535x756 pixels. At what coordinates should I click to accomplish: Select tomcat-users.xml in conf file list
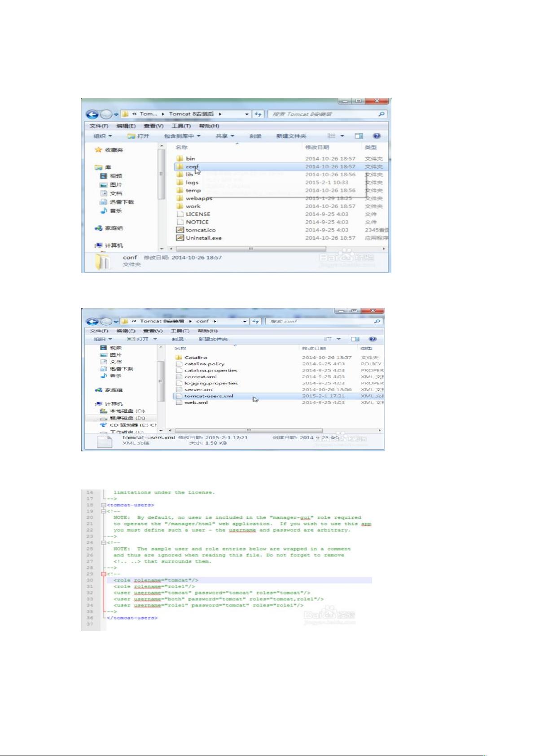209,396
